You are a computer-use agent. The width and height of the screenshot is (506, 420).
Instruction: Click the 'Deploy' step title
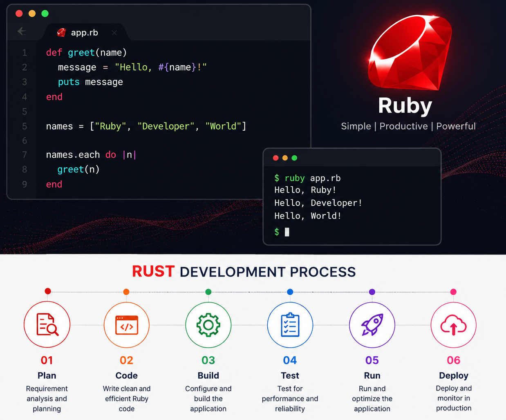[454, 375]
